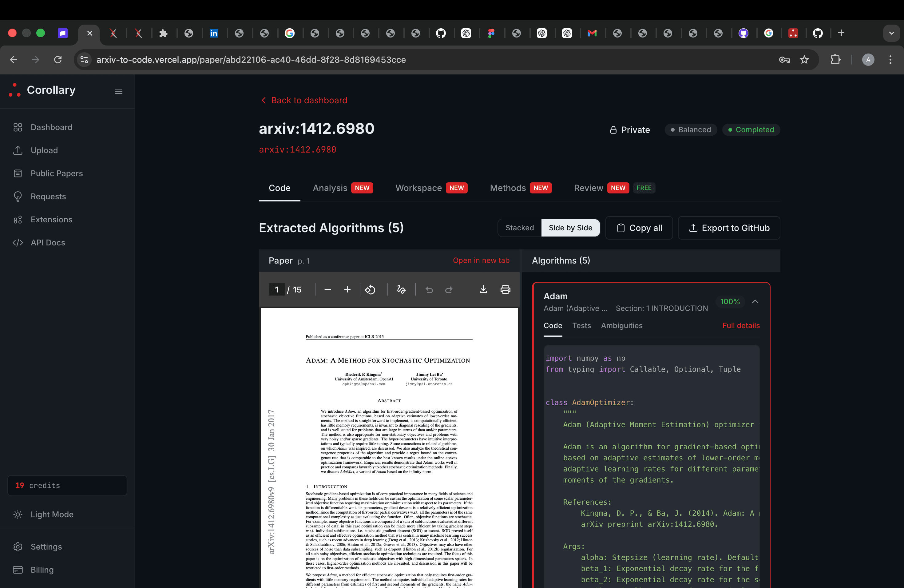Rotate the PDF page

click(370, 290)
